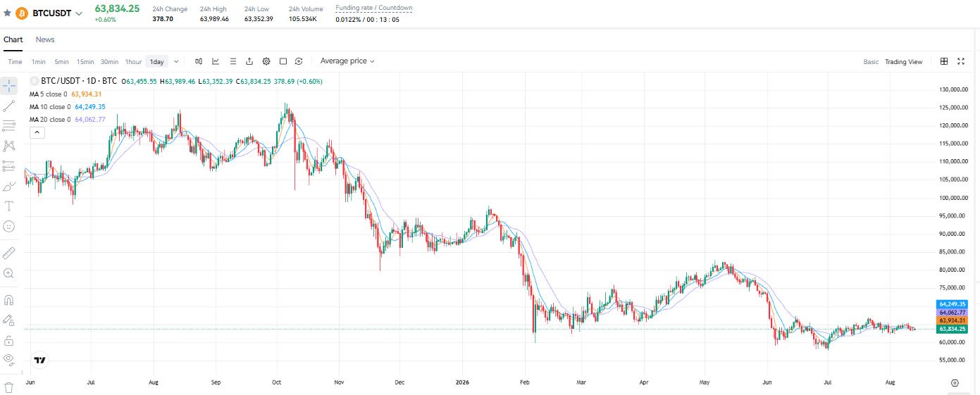This screenshot has width=980, height=395.
Task: Open the emoji sticker tool
Action: (x=9, y=227)
